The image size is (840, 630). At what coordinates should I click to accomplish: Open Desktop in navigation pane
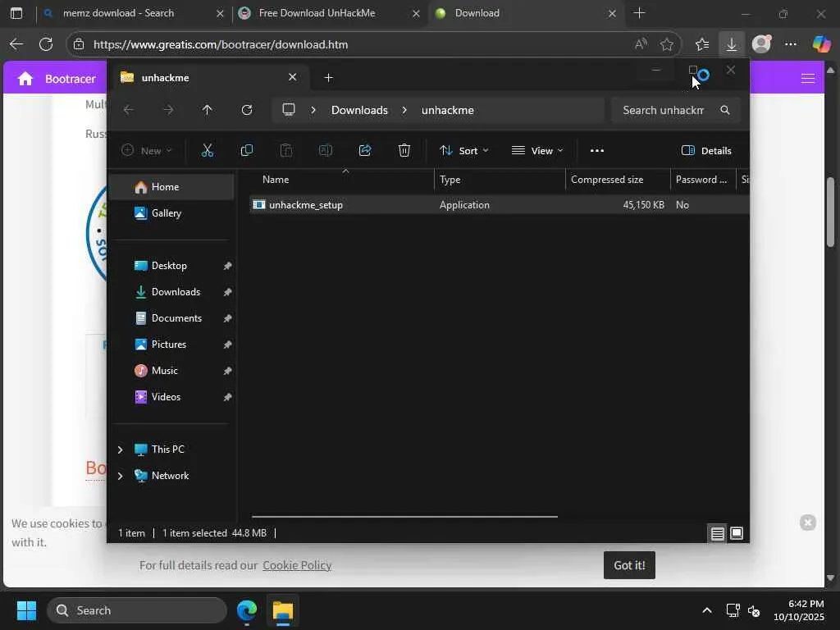pos(171,266)
